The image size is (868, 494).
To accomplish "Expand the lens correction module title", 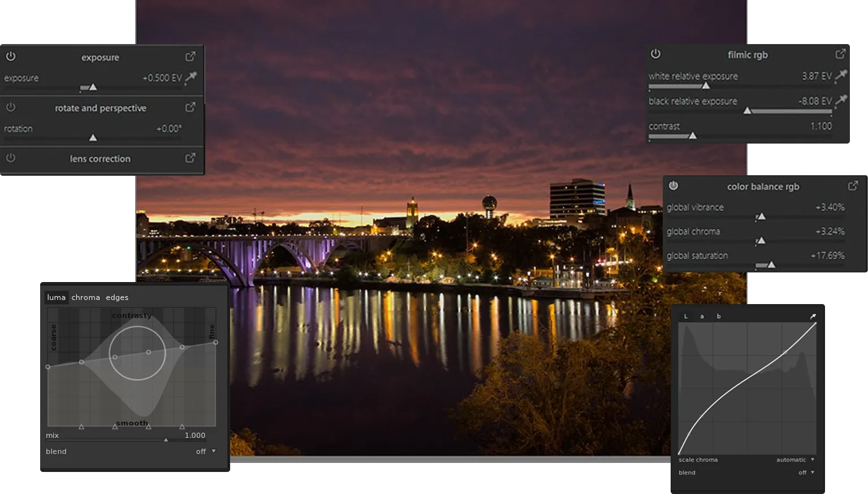I will tap(100, 159).
